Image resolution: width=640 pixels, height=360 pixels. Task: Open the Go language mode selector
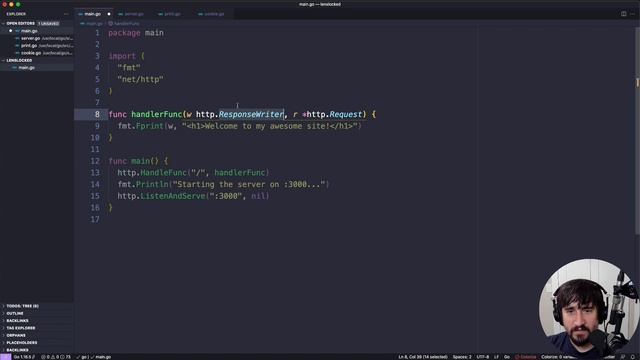(507, 357)
